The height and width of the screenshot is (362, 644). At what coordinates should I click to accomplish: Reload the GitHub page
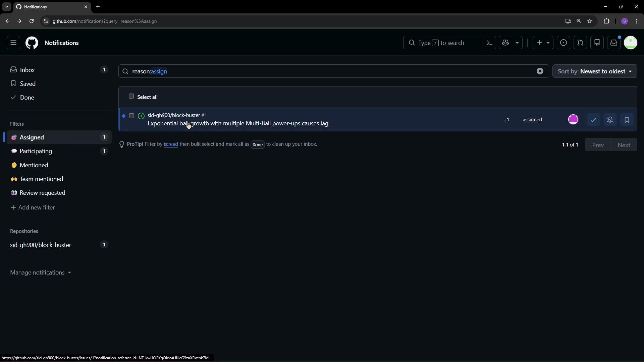[32, 21]
